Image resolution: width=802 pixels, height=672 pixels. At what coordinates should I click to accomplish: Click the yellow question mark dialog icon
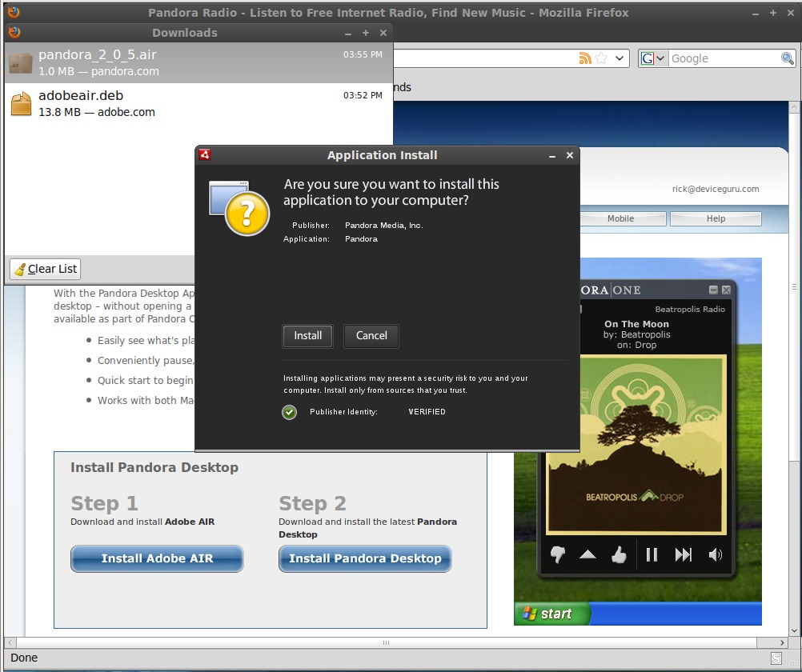247,214
